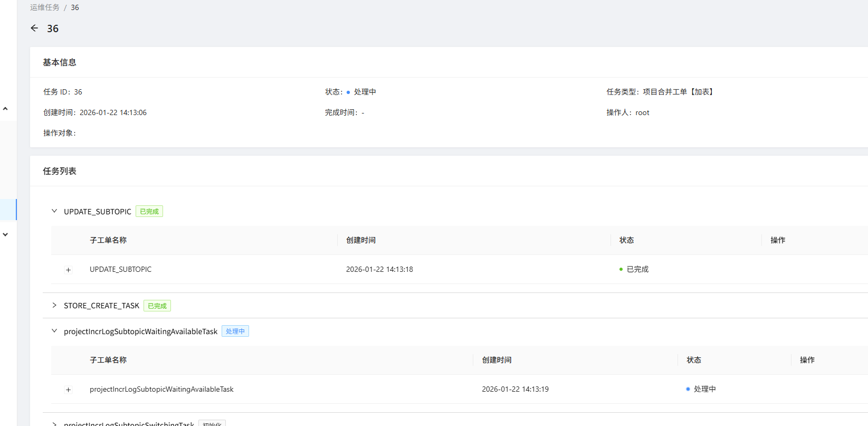This screenshot has width=868, height=426.
Task: Collapse the projectIncrLogSubtopicWaitingAvailableTask group chevron
Action: pyautogui.click(x=54, y=331)
